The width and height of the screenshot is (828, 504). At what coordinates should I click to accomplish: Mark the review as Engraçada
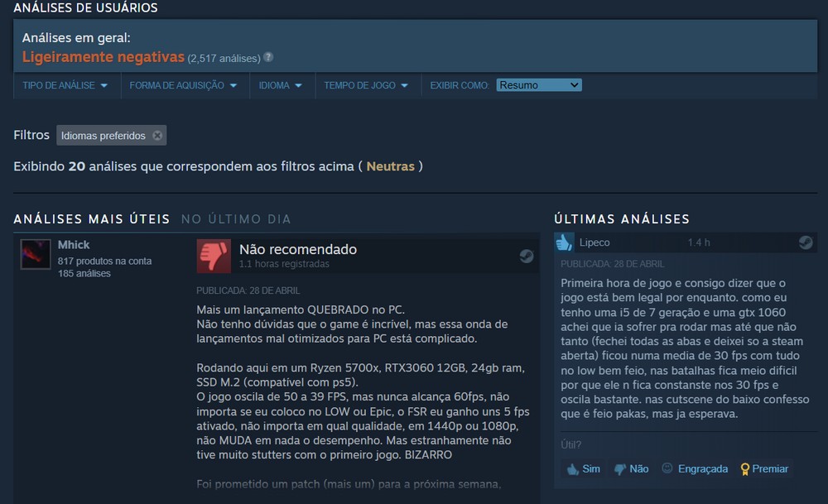tap(695, 468)
